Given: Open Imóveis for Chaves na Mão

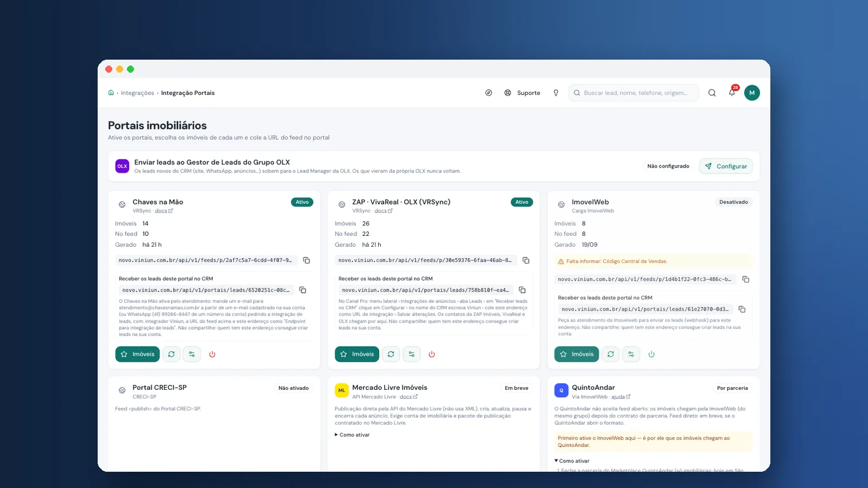Looking at the screenshot, I should (138, 354).
